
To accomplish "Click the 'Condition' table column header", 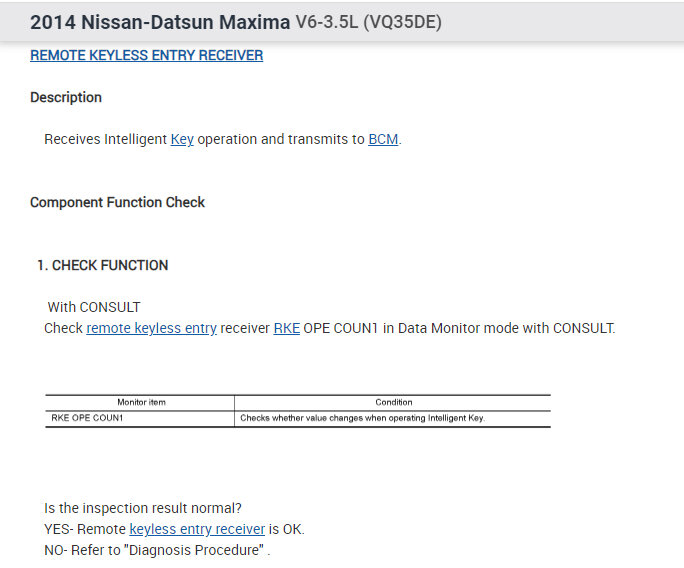I will (394, 402).
